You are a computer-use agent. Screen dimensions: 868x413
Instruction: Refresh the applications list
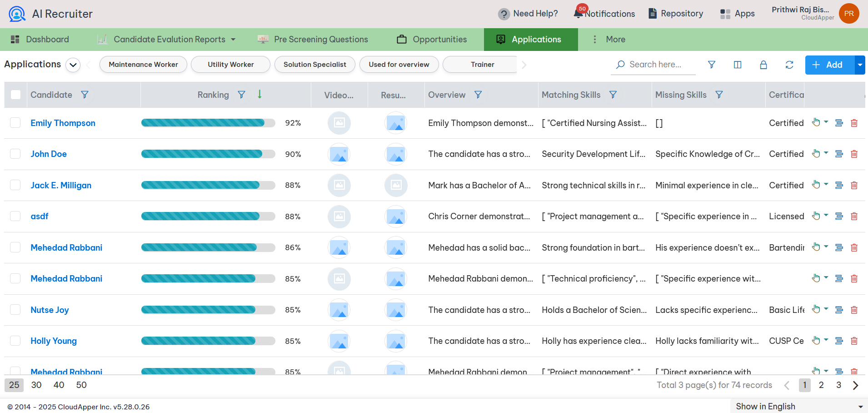coord(789,65)
